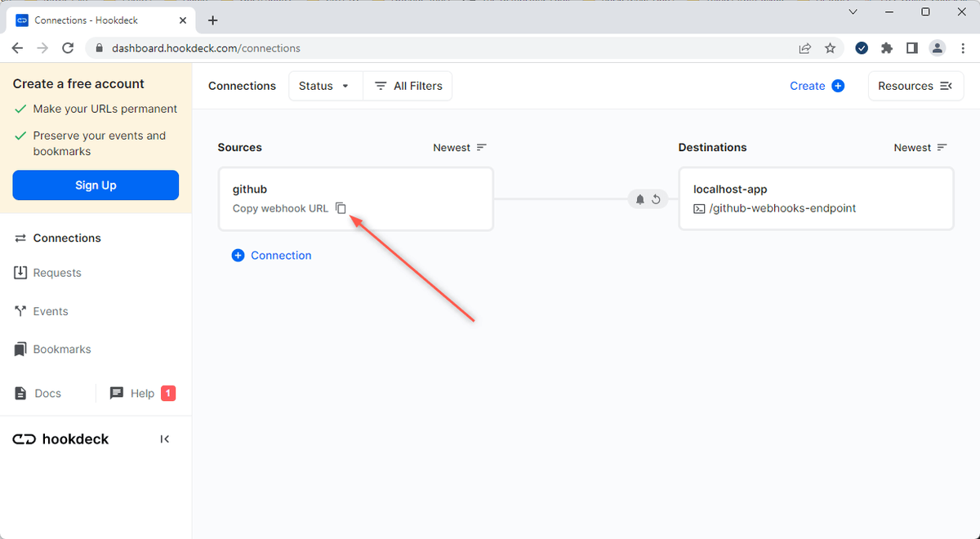Select the localhost-app destination card
The height and width of the screenshot is (539, 980).
816,198
